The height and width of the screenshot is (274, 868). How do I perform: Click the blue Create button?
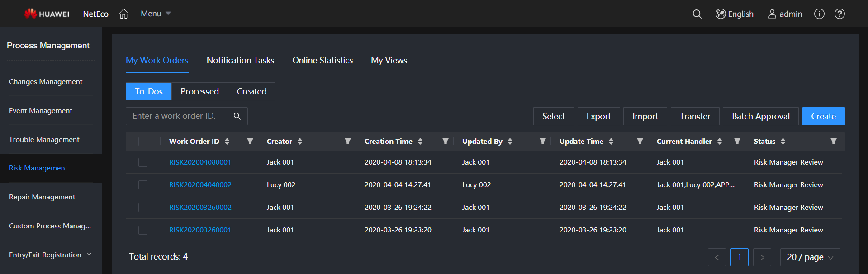click(823, 116)
